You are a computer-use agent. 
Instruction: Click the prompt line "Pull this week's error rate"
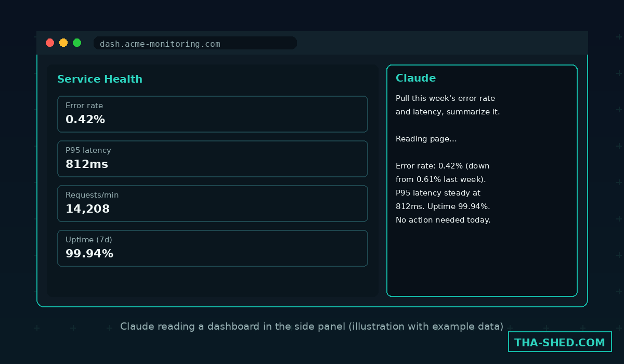(x=446, y=98)
